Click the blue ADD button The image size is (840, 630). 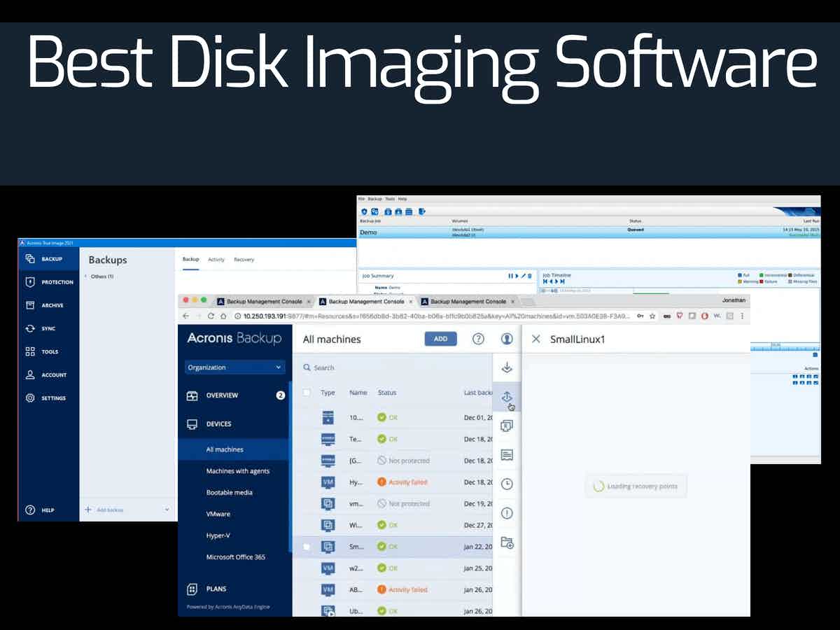pyautogui.click(x=440, y=339)
